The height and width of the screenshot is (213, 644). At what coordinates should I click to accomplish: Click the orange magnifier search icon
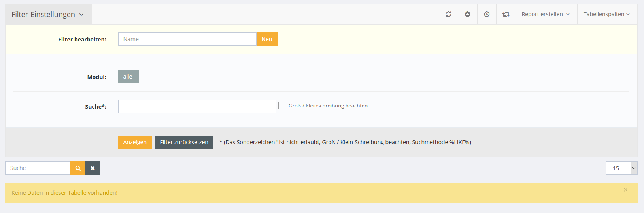[x=78, y=168]
